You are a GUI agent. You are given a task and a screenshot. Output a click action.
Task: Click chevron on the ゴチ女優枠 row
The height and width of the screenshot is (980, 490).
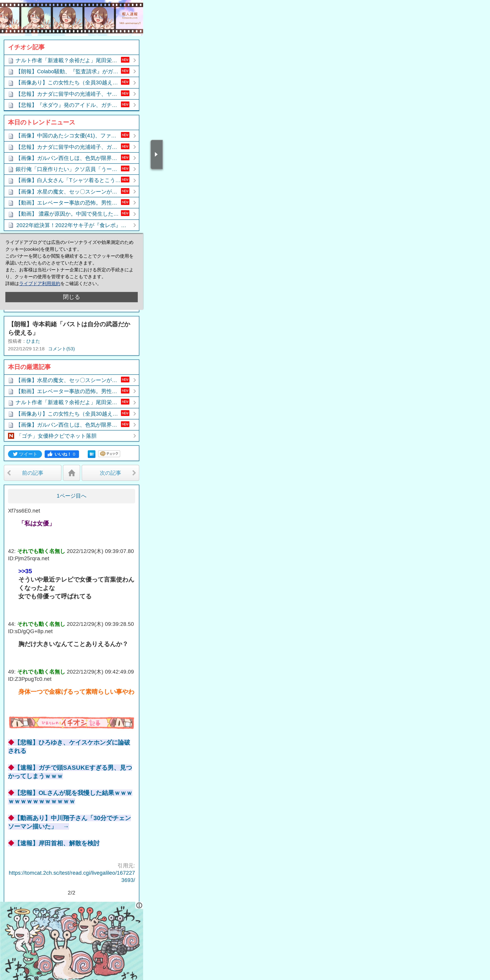click(x=135, y=436)
